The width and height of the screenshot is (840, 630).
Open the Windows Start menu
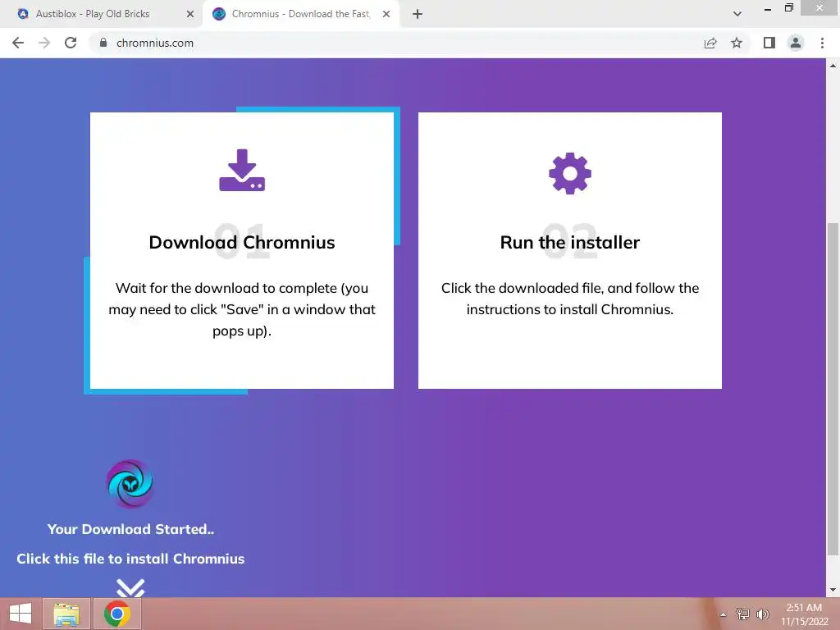(21, 614)
